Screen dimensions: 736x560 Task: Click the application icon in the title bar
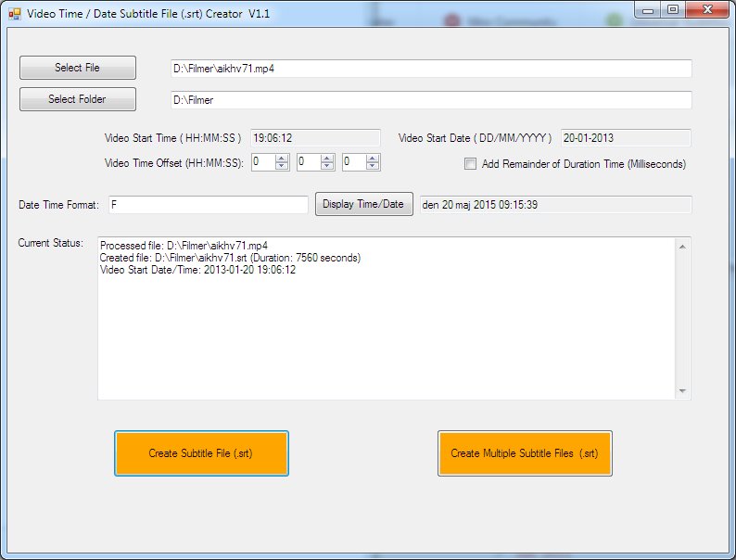point(15,14)
